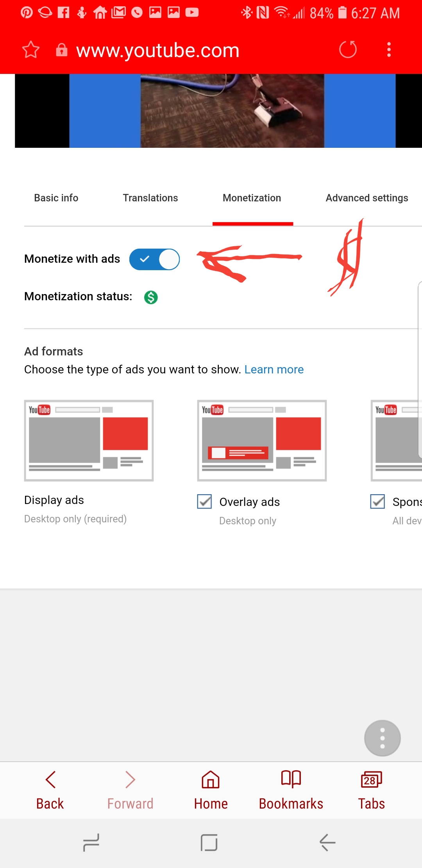Switch to the Basic info tab
The image size is (422, 868).
tap(56, 198)
